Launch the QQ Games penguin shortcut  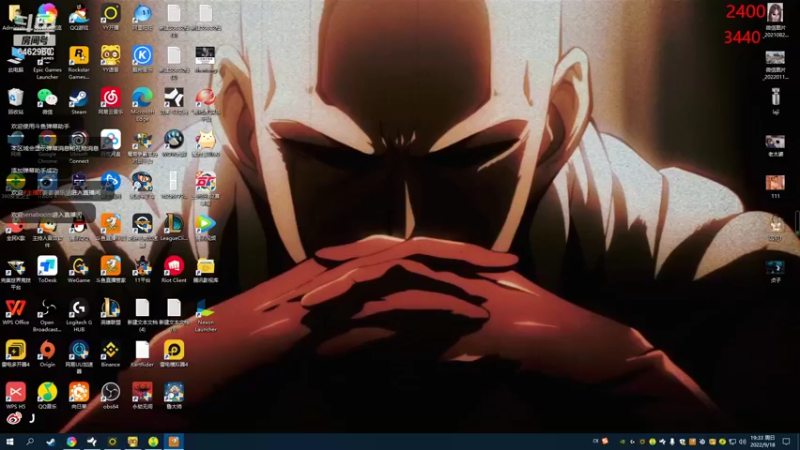[x=79, y=17]
